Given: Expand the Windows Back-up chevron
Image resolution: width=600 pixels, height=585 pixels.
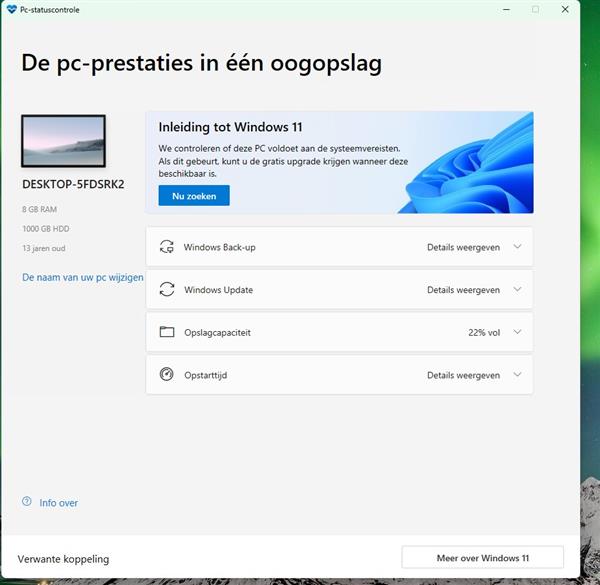Looking at the screenshot, I should tap(517, 247).
